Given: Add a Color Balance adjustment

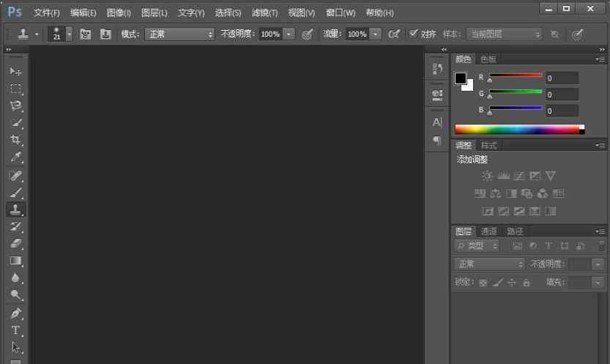Looking at the screenshot, I should coord(496,193).
